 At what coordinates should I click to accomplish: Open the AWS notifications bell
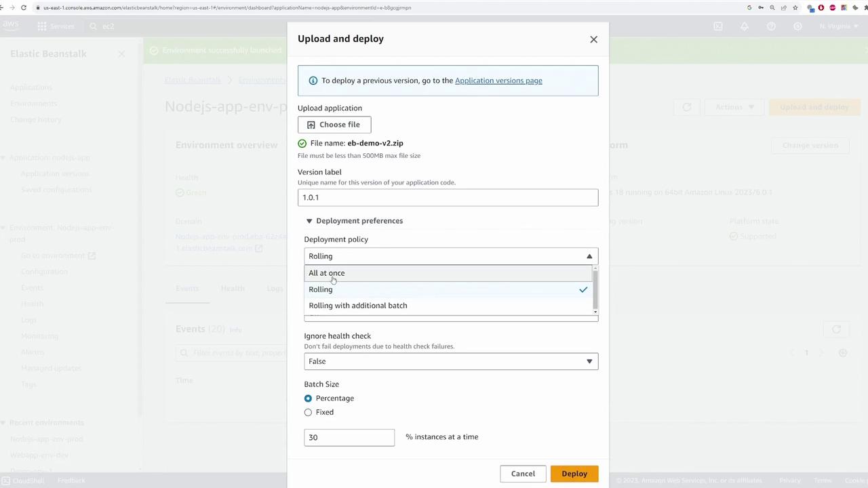click(745, 26)
